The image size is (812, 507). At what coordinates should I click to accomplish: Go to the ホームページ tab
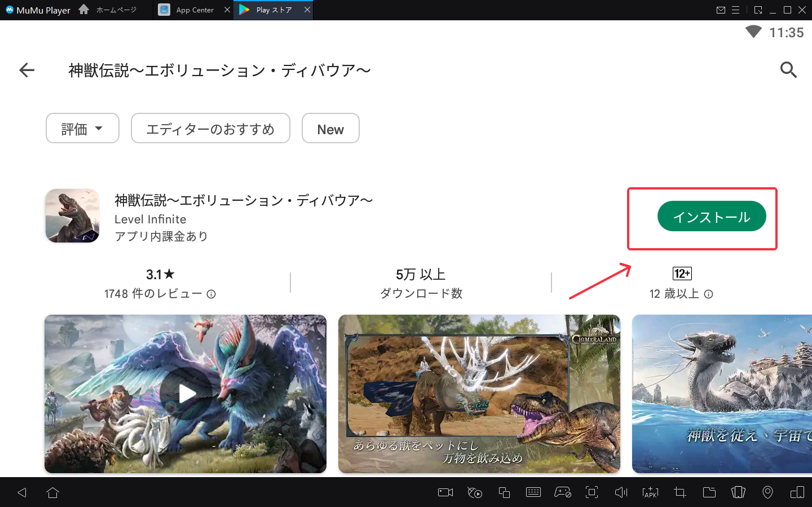108,10
